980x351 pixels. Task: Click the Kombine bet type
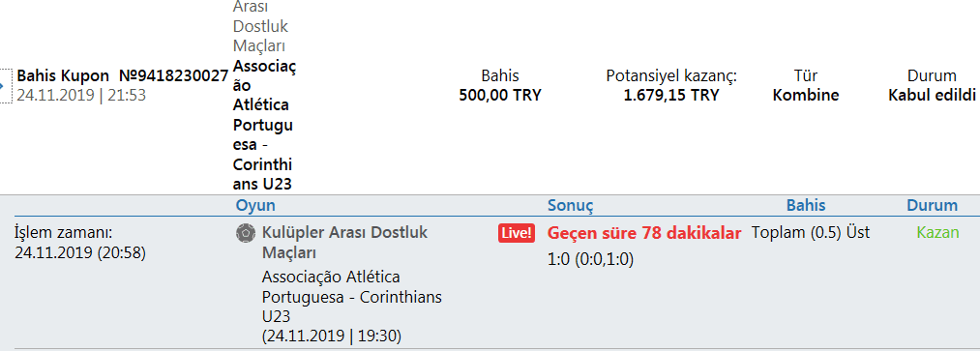[806, 96]
